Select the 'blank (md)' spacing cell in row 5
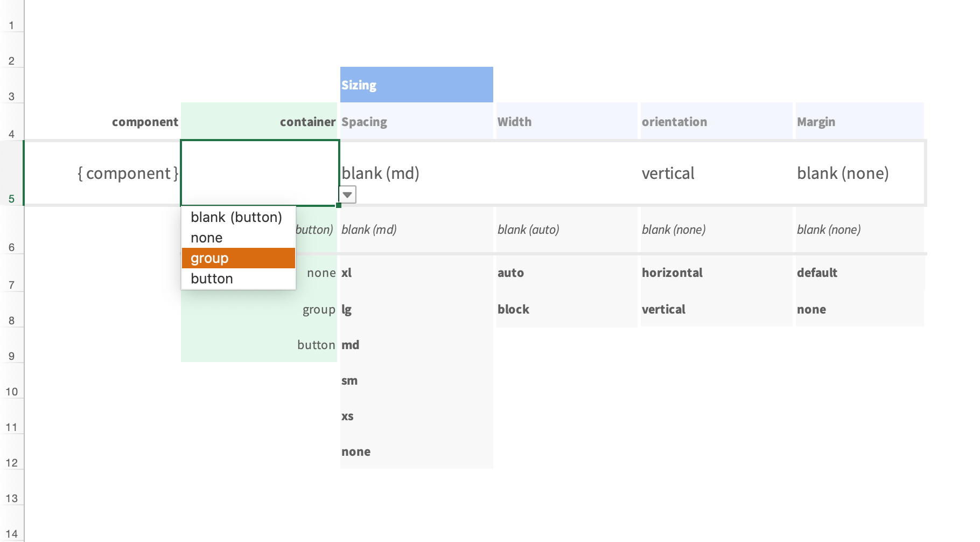This screenshot has height=542, width=980. point(416,173)
